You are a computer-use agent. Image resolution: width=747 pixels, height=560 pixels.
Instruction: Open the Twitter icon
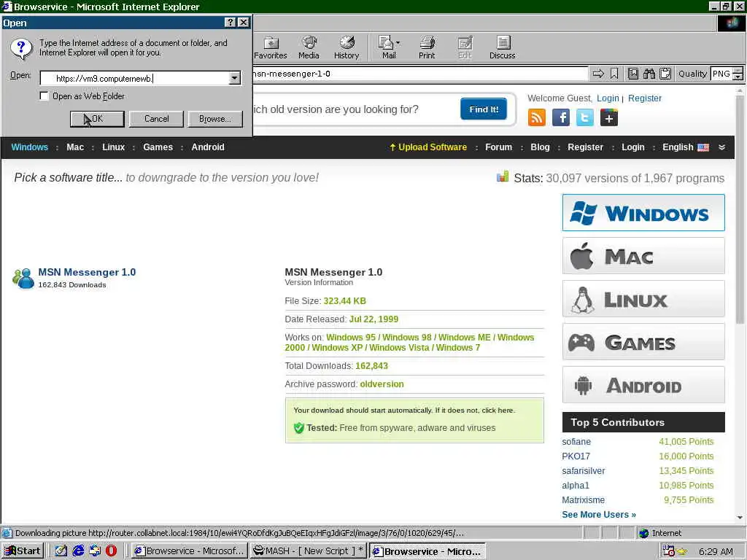(x=584, y=117)
